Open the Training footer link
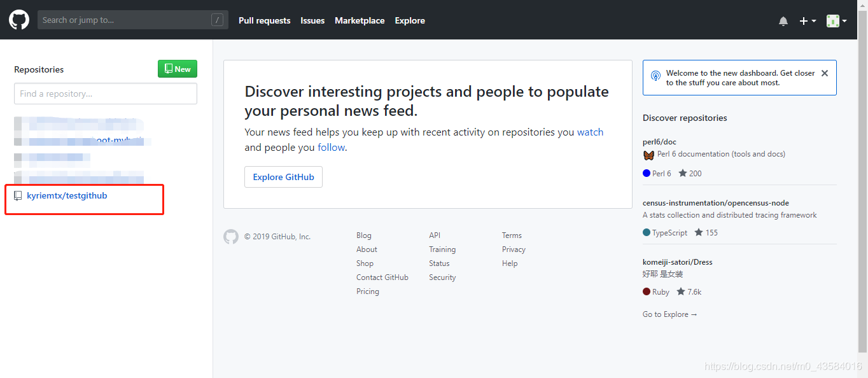This screenshot has width=868, height=378. [x=442, y=249]
